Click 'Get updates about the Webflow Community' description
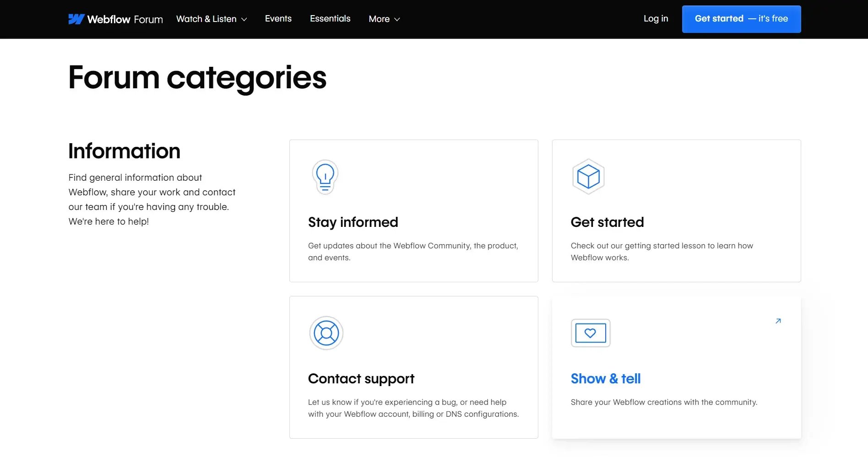868x457 pixels. tap(413, 252)
